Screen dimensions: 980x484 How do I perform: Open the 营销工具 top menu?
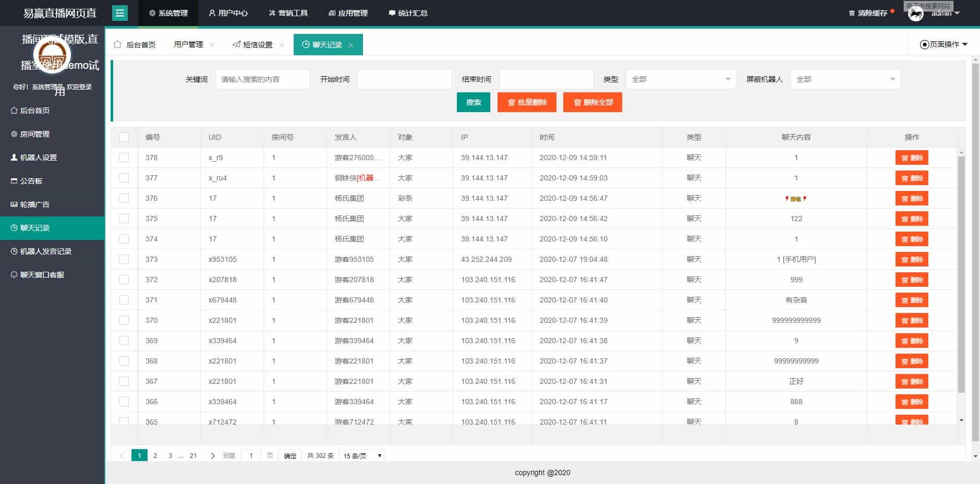point(288,13)
